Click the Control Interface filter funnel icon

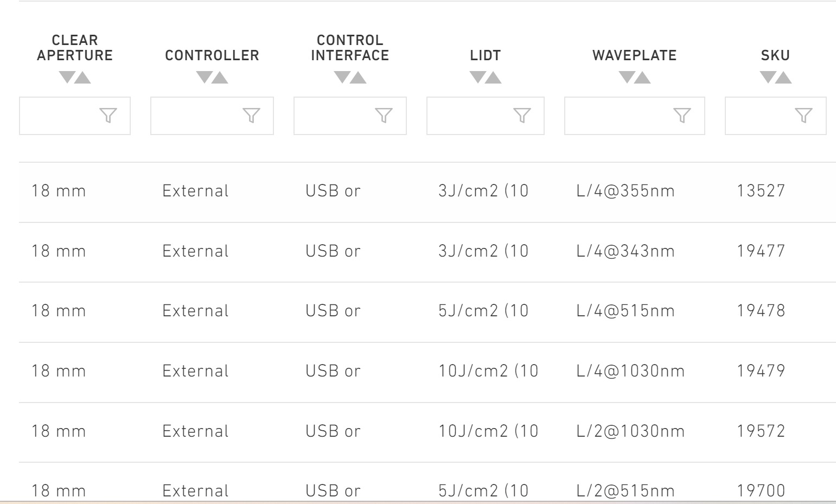(x=384, y=116)
